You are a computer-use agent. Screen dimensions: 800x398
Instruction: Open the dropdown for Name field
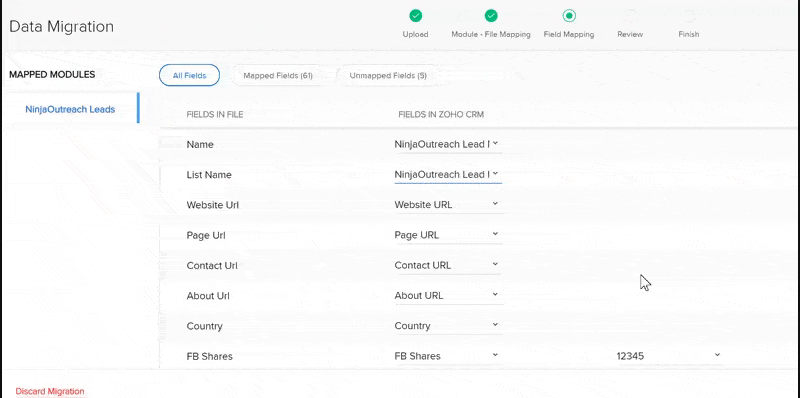447,144
